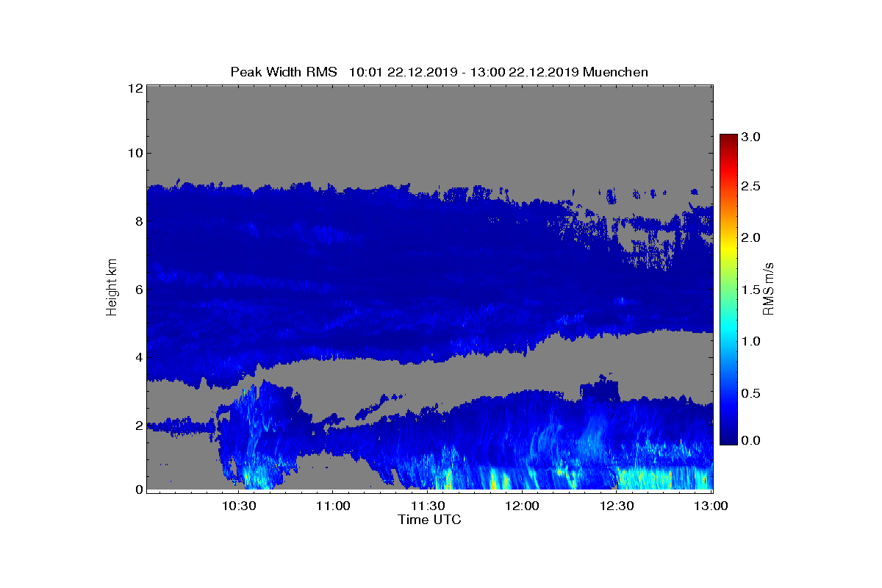Click the plot title 'Peak Width RMS'
This screenshot has width=882, height=588.
(284, 72)
